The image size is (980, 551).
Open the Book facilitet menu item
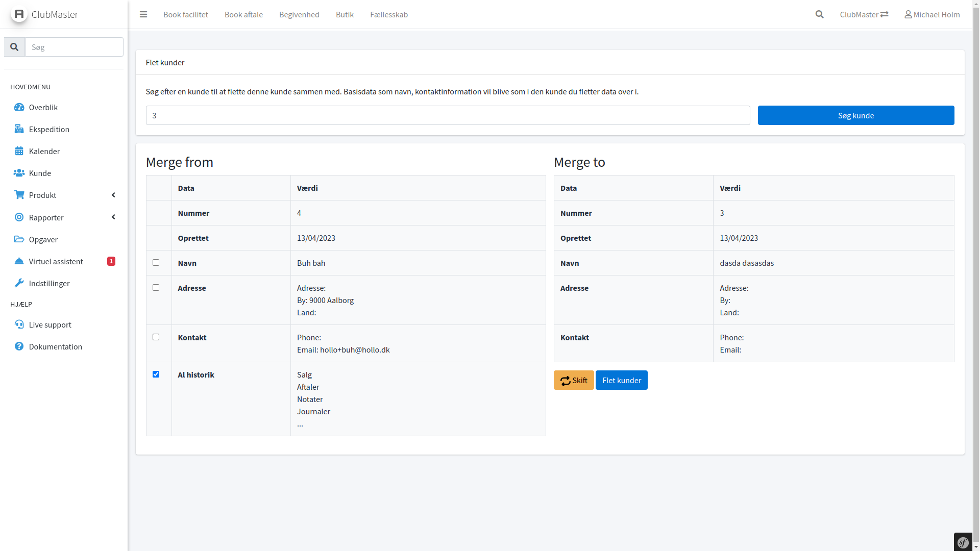[x=186, y=14]
